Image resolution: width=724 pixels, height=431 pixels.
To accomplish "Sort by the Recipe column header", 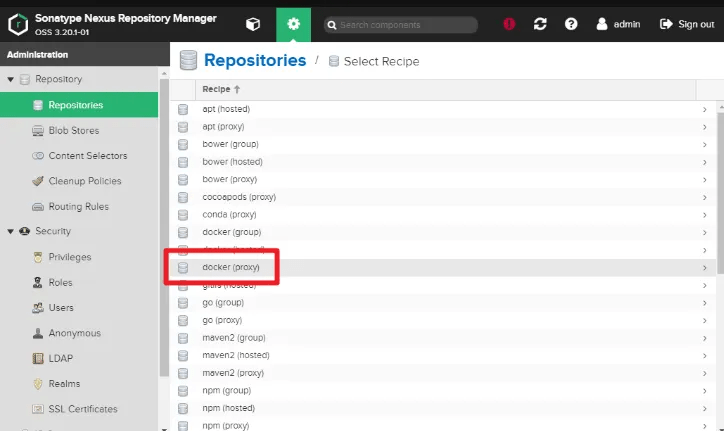I will pos(221,89).
